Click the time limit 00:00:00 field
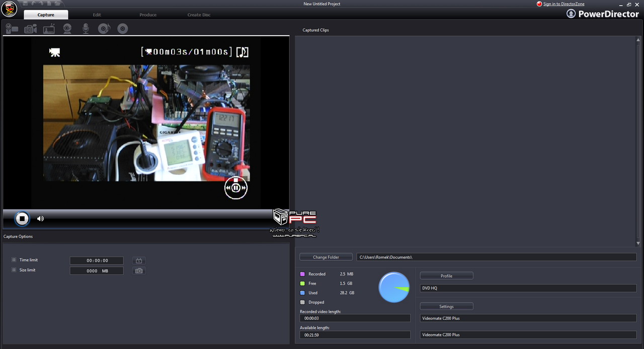Viewport: 644px width, 349px height. [x=97, y=261]
